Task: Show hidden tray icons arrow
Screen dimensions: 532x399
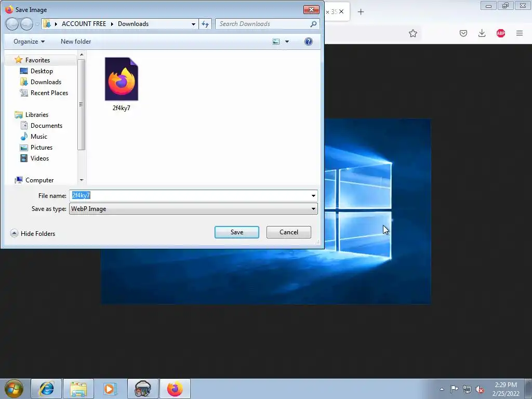Action: tap(442, 389)
